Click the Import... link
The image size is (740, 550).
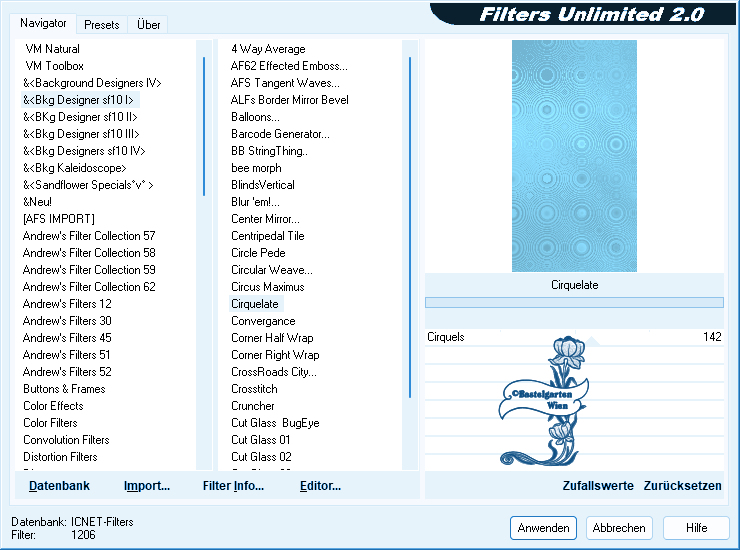[147, 486]
